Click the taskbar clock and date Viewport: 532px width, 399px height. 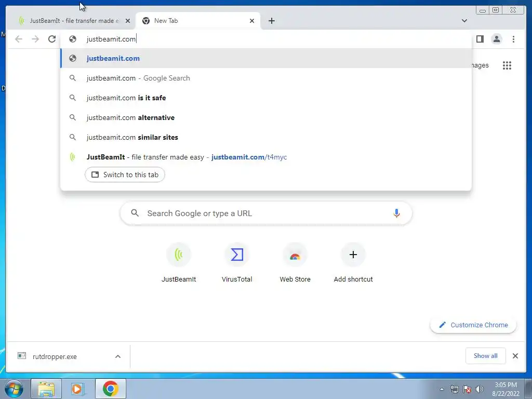coord(506,389)
